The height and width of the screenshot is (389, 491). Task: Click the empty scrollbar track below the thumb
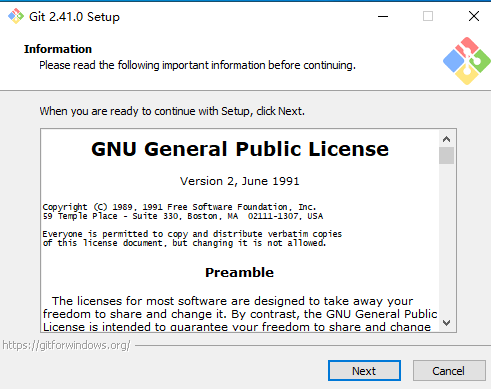pyautogui.click(x=446, y=239)
